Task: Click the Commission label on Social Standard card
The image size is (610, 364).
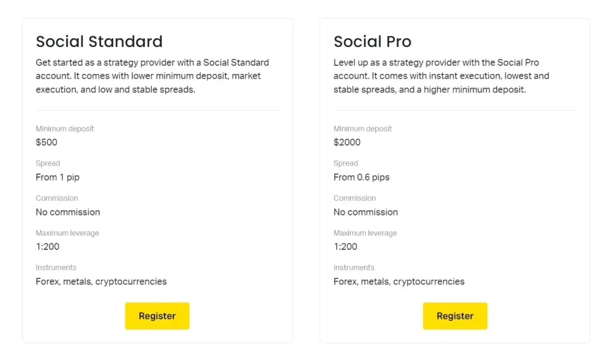Action: pyautogui.click(x=57, y=198)
